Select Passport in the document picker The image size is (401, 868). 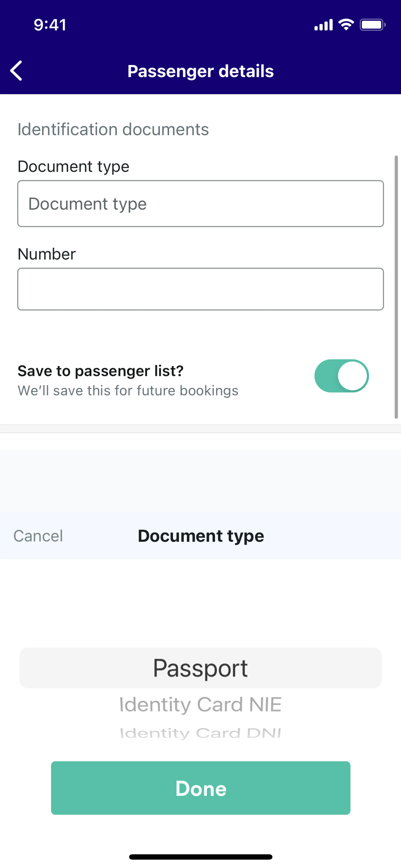click(200, 668)
